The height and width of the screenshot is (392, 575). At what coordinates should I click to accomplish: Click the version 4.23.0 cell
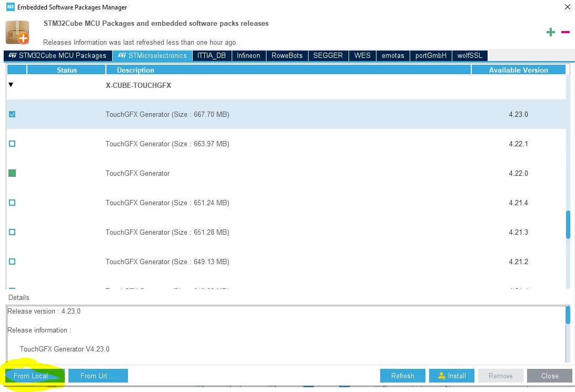[x=518, y=114]
